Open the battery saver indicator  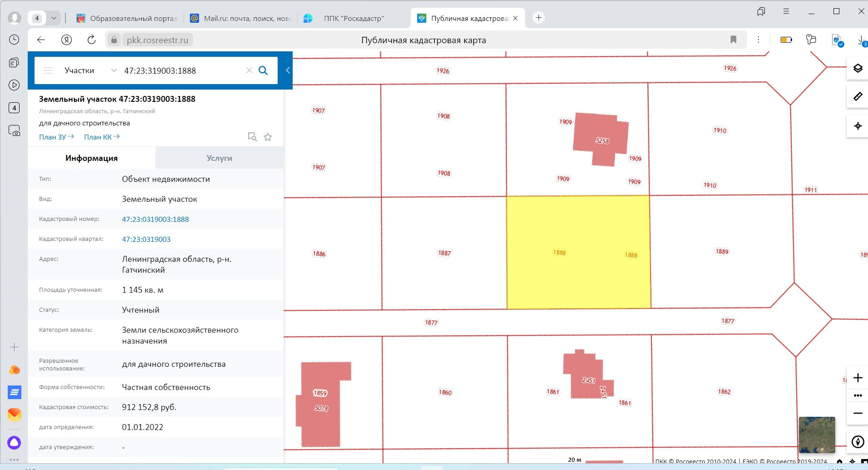pos(786,40)
